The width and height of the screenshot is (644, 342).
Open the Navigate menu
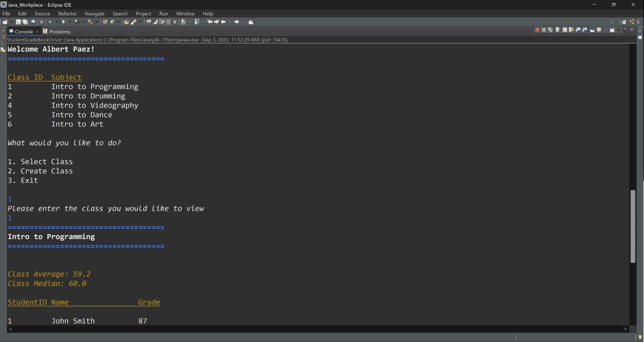95,14
